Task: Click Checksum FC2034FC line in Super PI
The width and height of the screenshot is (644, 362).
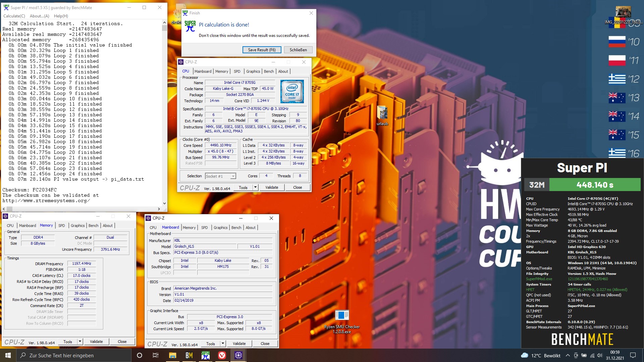Action: click(x=30, y=190)
